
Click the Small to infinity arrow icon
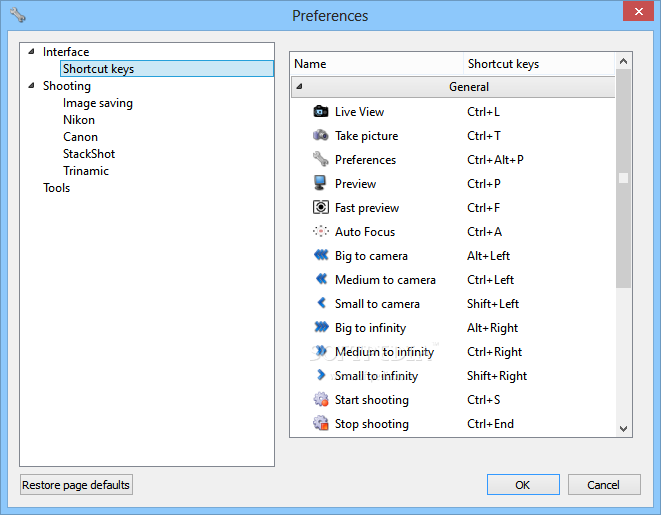pyautogui.click(x=321, y=375)
